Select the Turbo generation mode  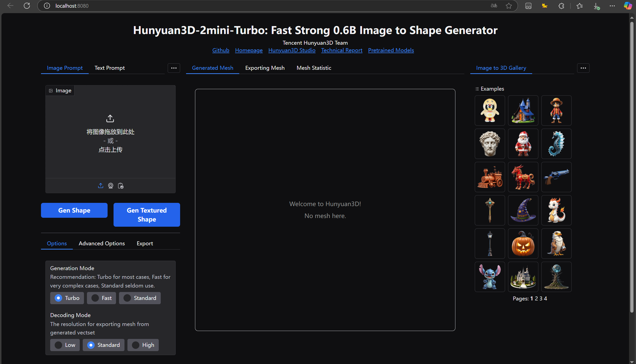tap(67, 298)
